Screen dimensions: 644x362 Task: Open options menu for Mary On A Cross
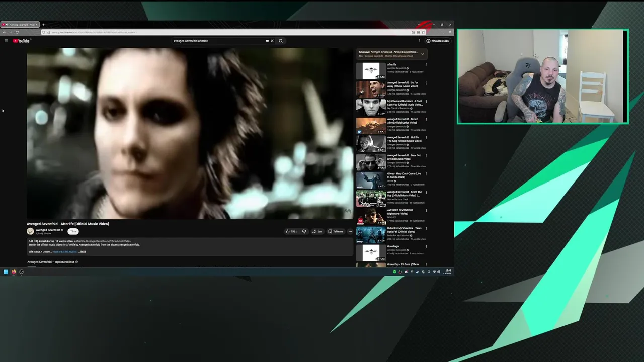[x=426, y=174]
